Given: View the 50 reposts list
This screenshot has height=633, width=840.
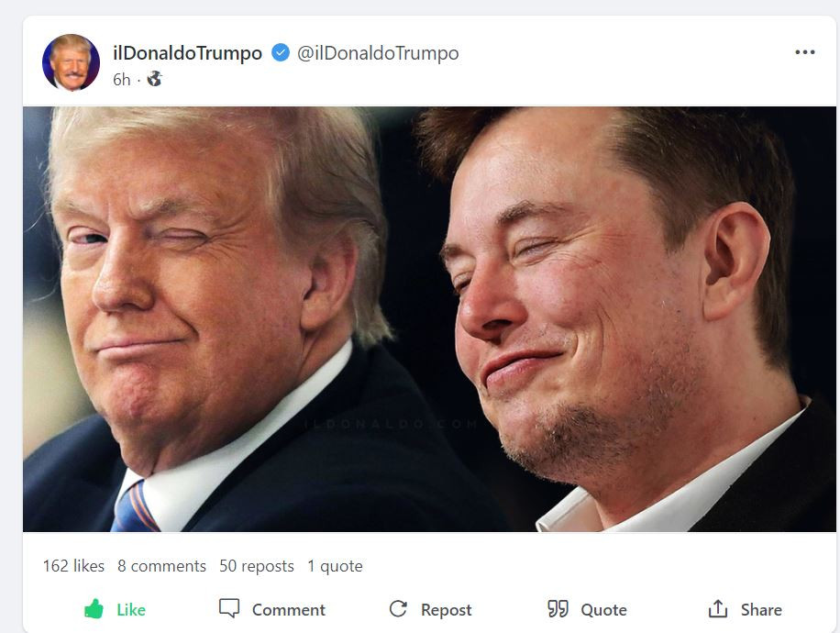Looking at the screenshot, I should [257, 566].
